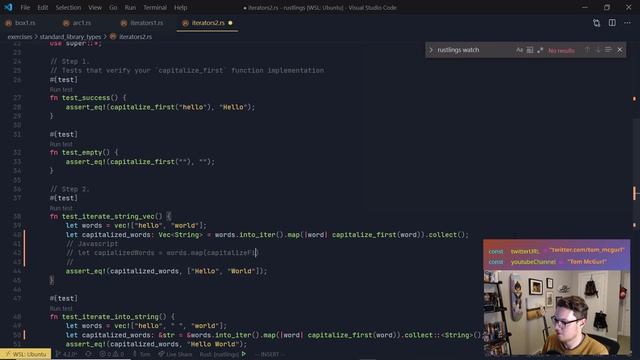
Task: Click the run arrow in status bar
Action: click(244, 354)
